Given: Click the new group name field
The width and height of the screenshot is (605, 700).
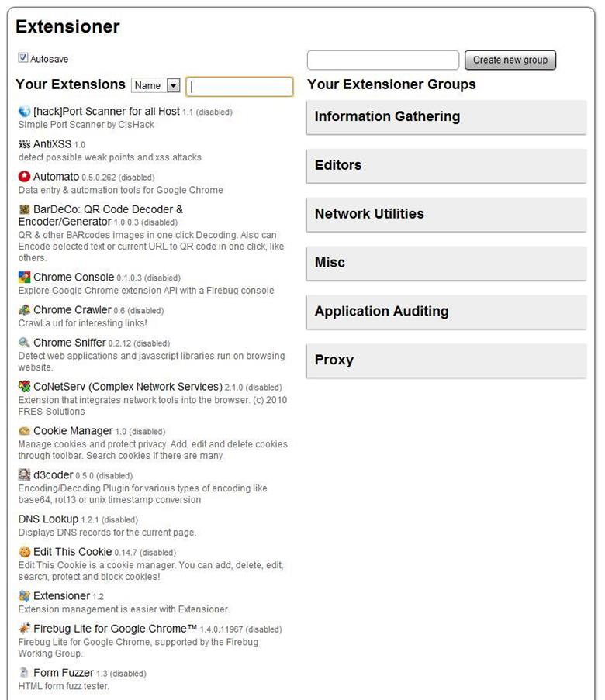Looking at the screenshot, I should 383,60.
